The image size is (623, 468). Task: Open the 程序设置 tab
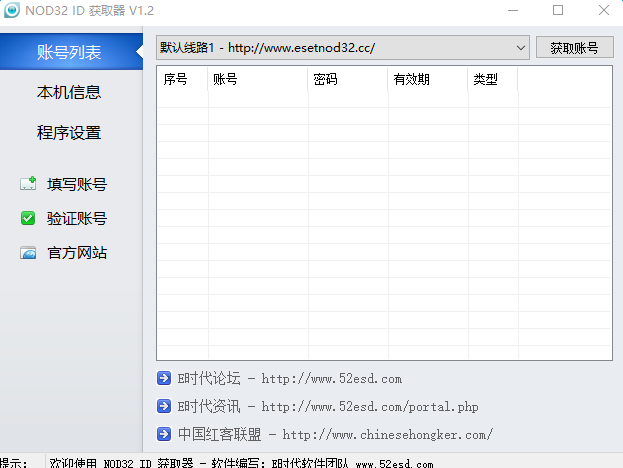(x=69, y=132)
